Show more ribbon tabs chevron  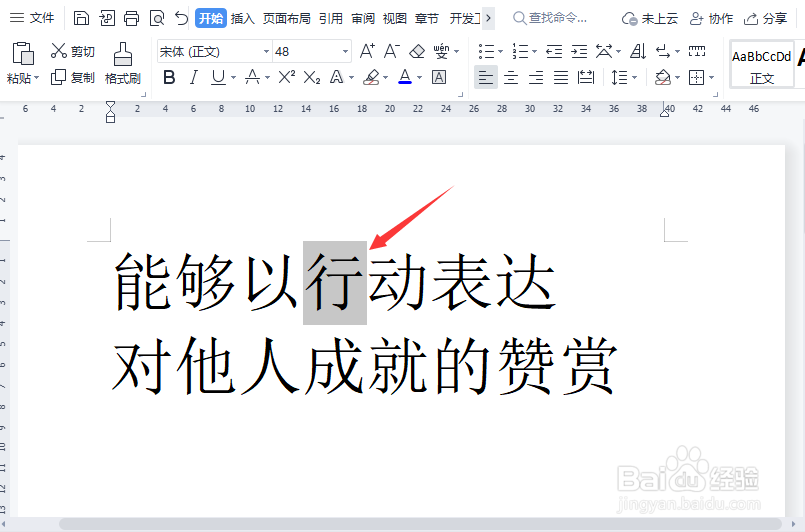tap(488, 18)
